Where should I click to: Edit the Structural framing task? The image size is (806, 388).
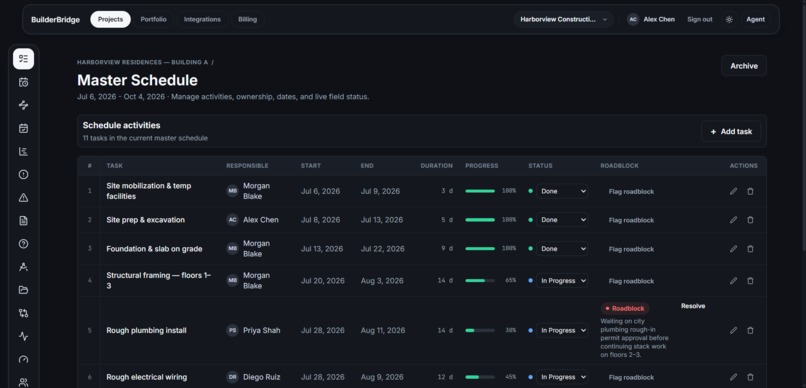pos(734,281)
